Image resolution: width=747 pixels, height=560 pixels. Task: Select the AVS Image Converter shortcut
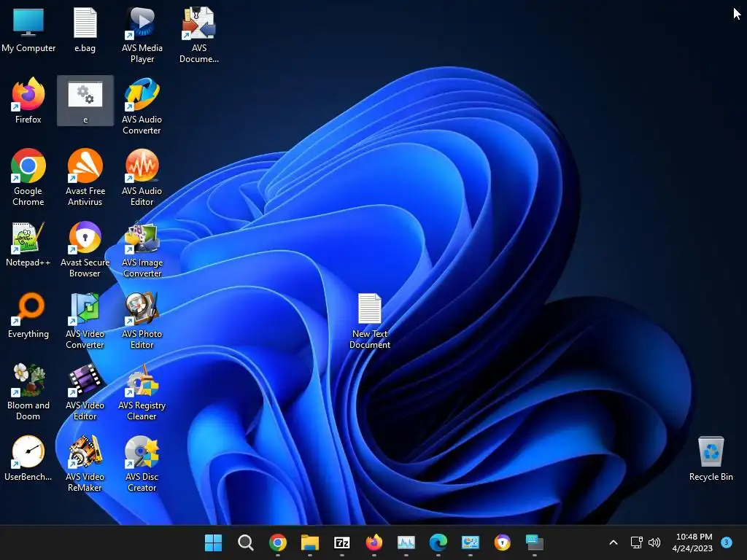142,249
